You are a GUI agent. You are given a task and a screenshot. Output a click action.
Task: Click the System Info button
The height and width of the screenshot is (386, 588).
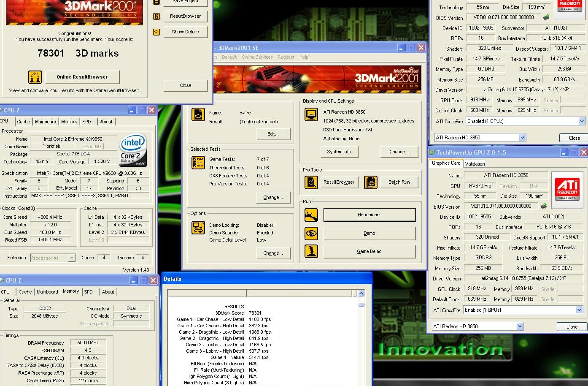339,152
